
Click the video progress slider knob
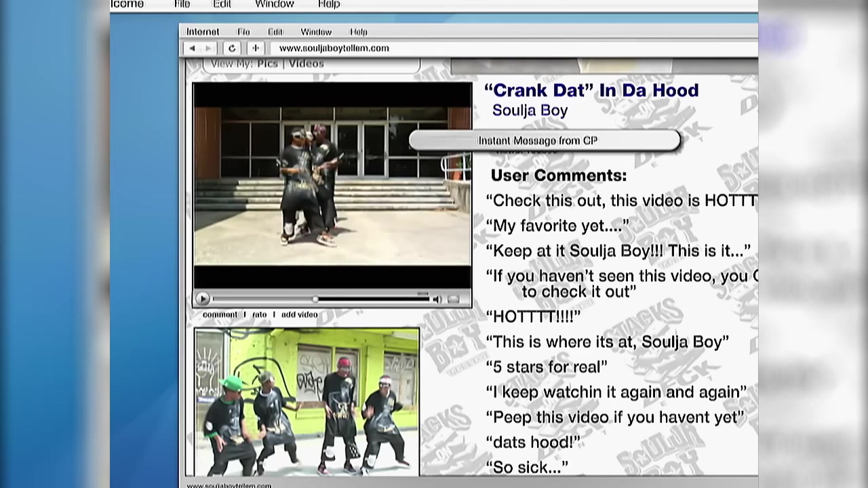coord(315,299)
